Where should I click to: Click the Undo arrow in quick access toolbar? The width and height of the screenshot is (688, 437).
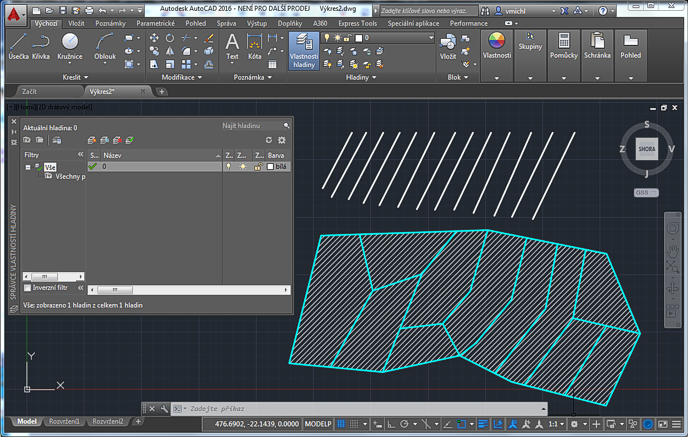103,11
